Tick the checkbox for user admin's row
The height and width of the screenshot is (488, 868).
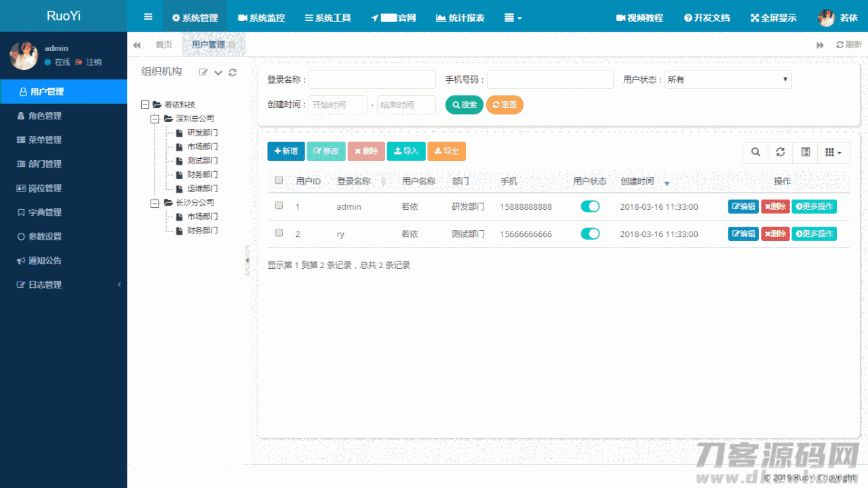(x=279, y=206)
